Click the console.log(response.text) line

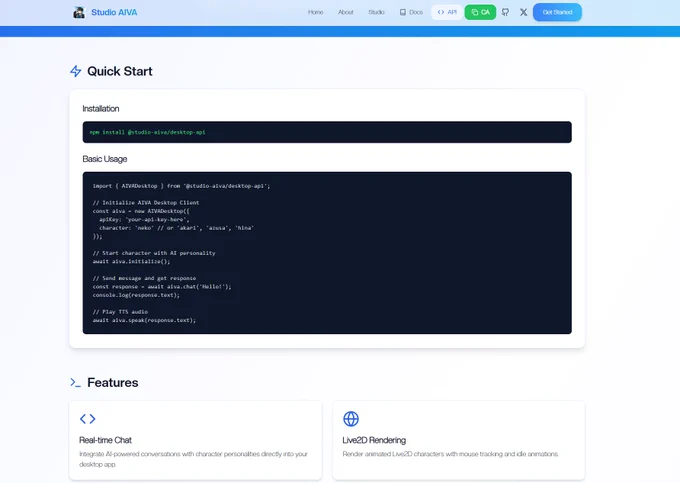[136, 295]
